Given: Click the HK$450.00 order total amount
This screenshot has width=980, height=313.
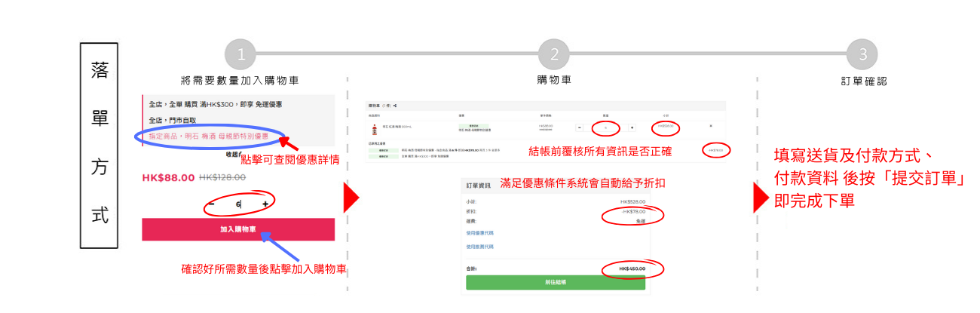Looking at the screenshot, I should pyautogui.click(x=632, y=269).
